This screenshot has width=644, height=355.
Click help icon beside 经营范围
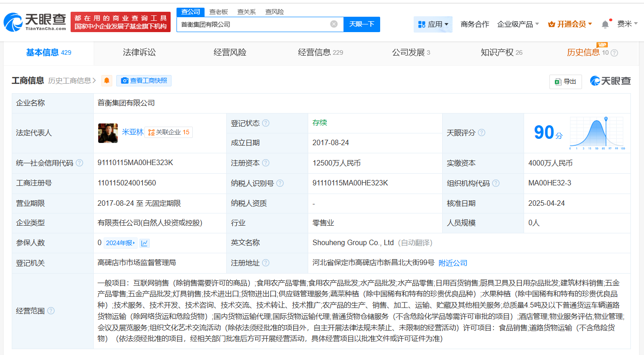51,311
